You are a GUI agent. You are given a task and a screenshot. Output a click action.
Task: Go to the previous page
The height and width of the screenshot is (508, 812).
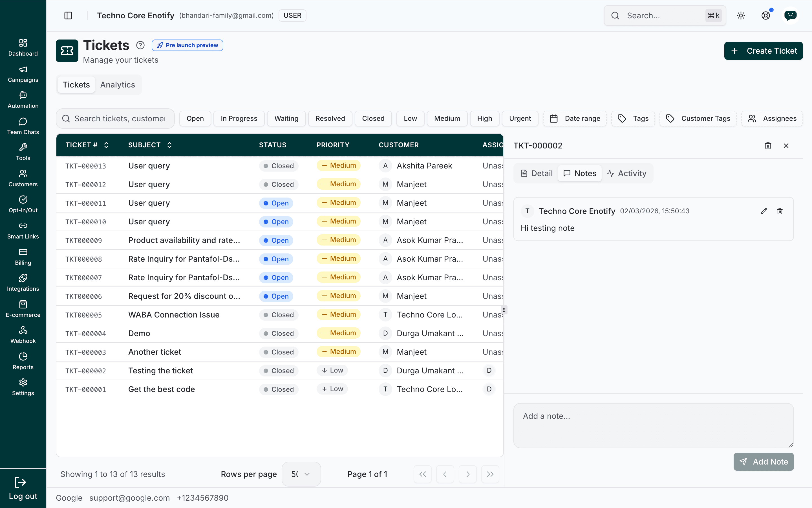445,474
